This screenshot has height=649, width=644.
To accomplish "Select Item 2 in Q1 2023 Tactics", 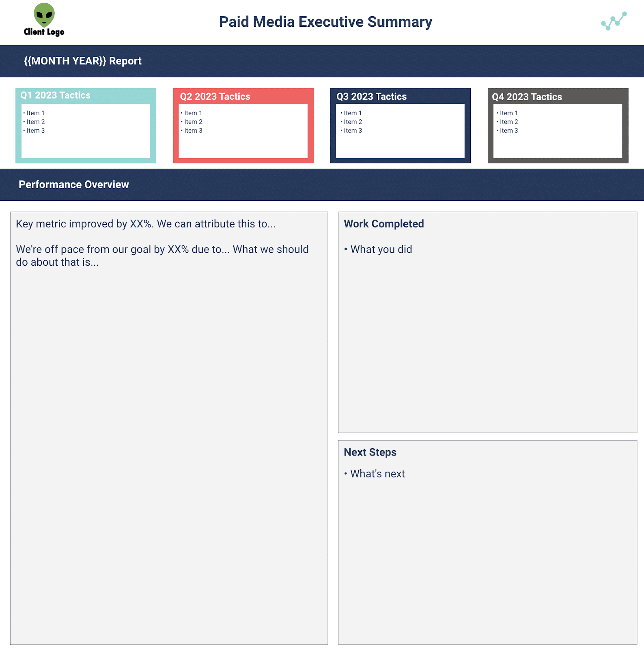I will point(34,122).
